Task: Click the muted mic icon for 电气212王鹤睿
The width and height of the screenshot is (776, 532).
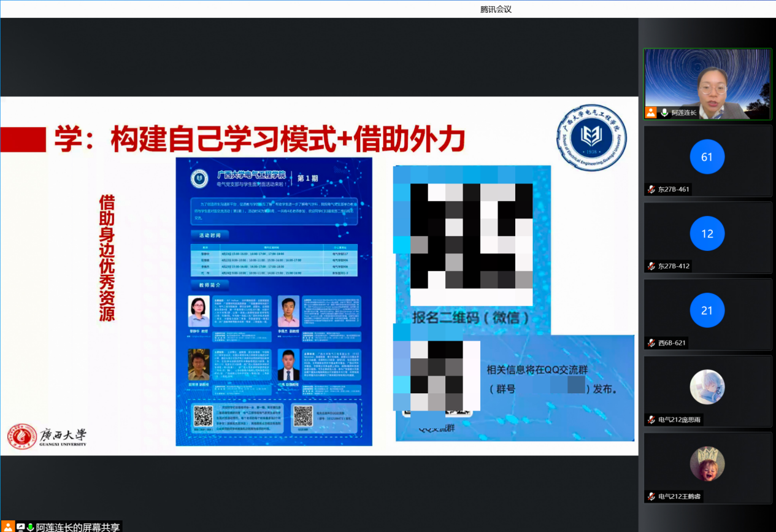Action: pos(651,496)
